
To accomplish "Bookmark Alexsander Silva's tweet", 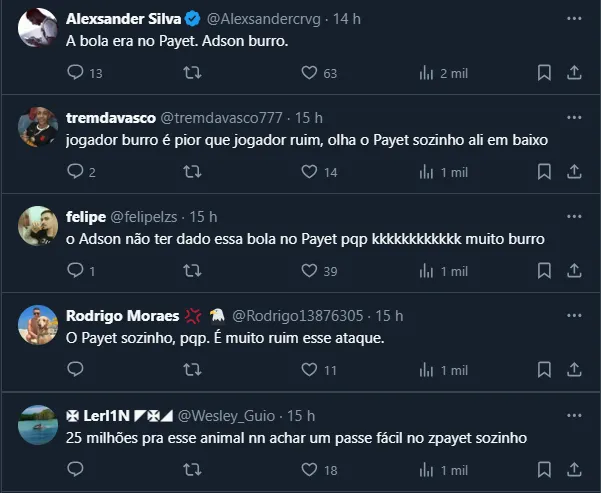I will point(544,72).
